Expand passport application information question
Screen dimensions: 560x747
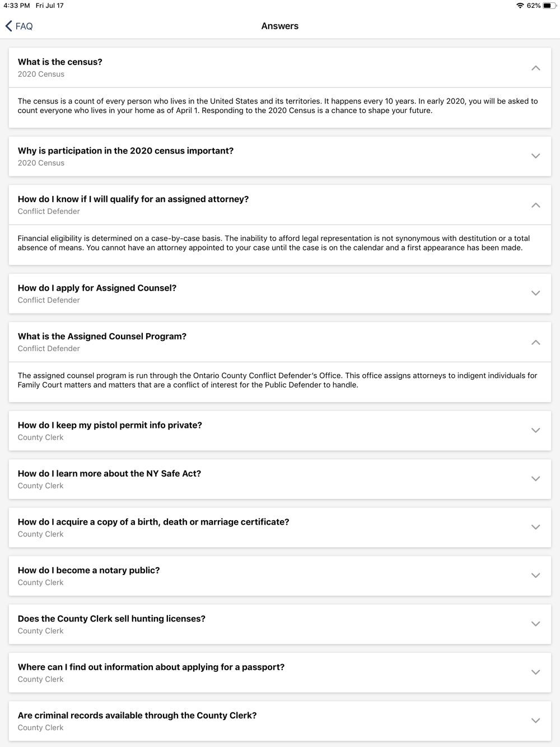point(535,673)
